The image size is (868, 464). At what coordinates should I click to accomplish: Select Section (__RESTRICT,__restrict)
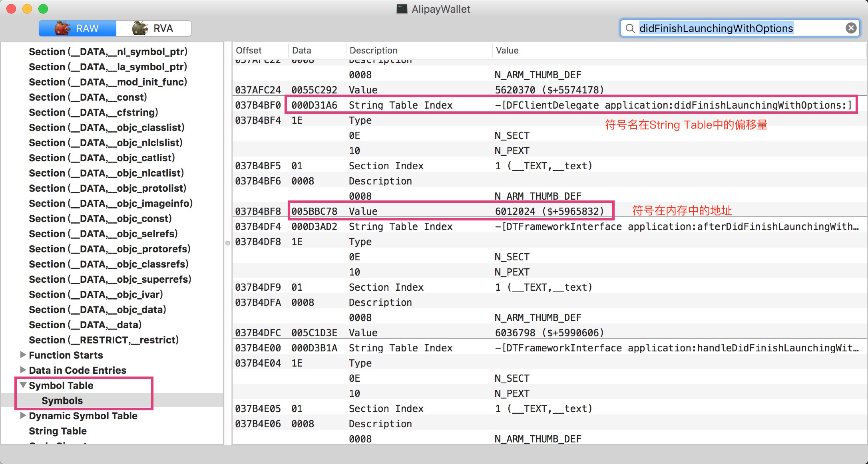pos(104,340)
